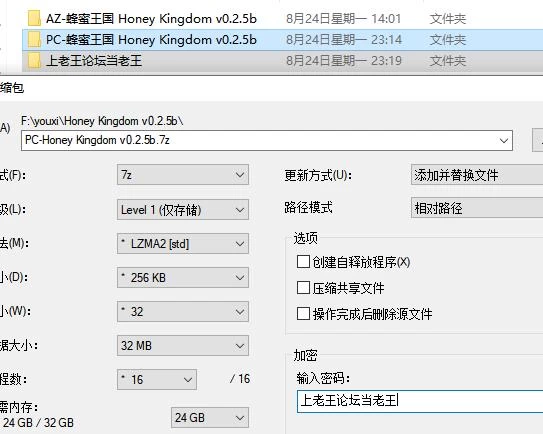This screenshot has height=434, width=543.
Task: Click the 23:19 modified date cell
Action: pos(344,61)
